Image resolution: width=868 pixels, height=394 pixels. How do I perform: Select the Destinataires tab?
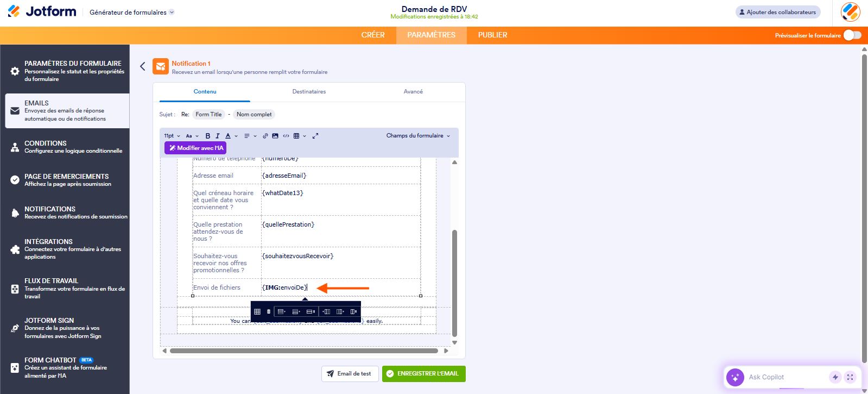pos(309,92)
